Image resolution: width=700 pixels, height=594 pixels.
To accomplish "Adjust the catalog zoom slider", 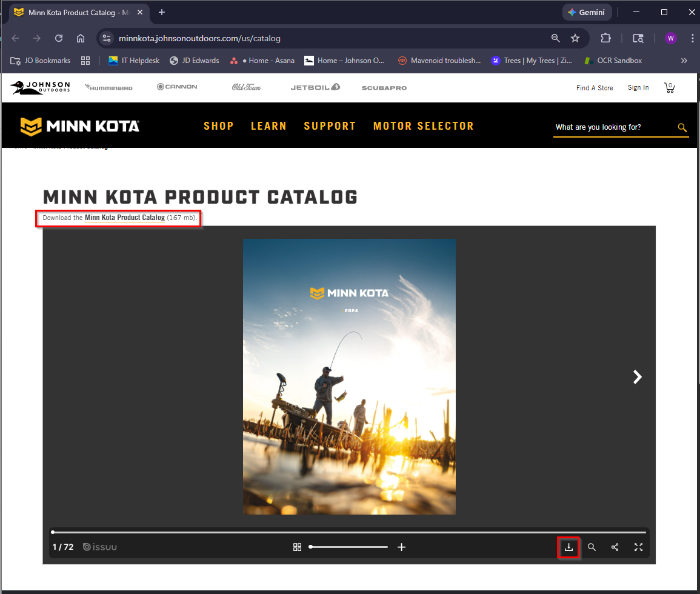I will point(348,547).
